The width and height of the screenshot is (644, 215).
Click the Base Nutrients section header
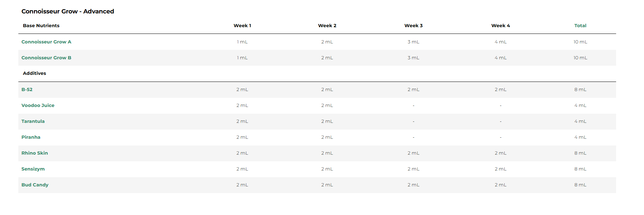click(x=41, y=26)
